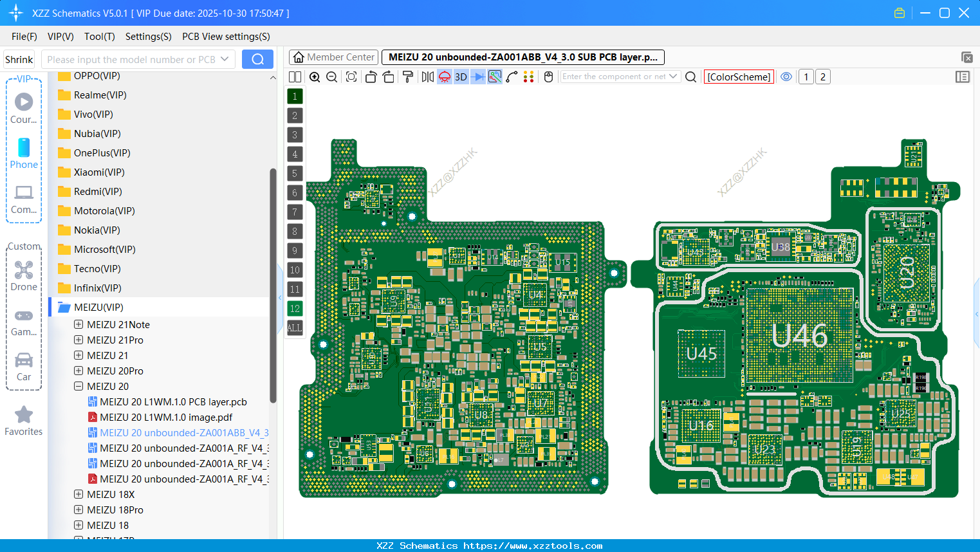980x552 pixels.
Task: Toggle the red highlight mode icon
Action: (445, 77)
